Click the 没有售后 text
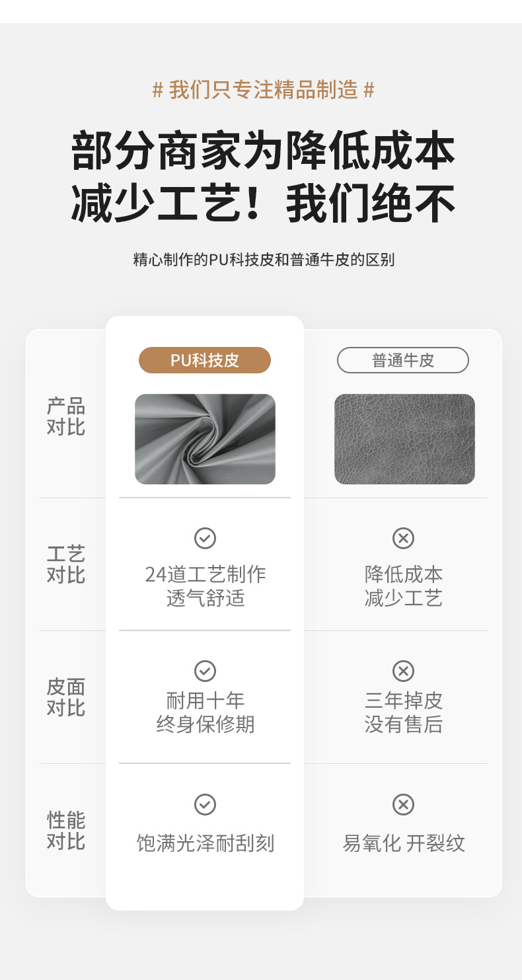The height and width of the screenshot is (980, 522). (x=403, y=724)
